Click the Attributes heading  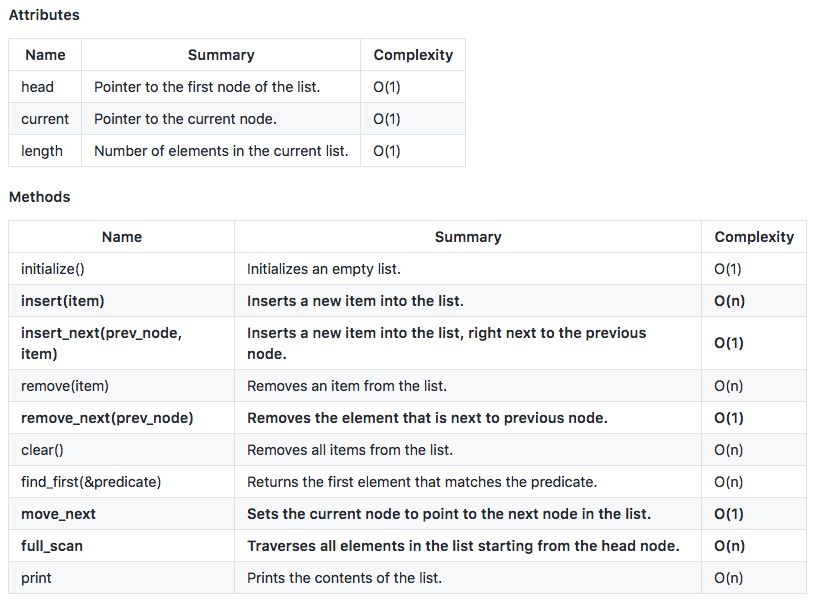(44, 15)
